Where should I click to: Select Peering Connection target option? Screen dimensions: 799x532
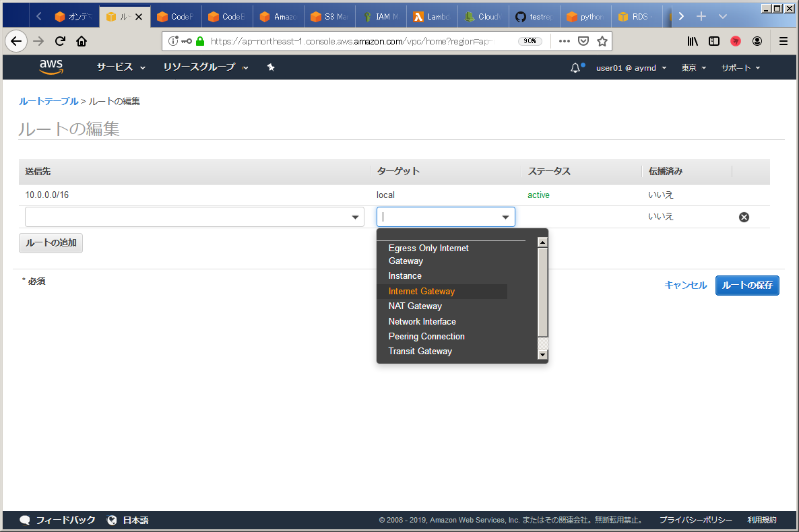tap(426, 336)
